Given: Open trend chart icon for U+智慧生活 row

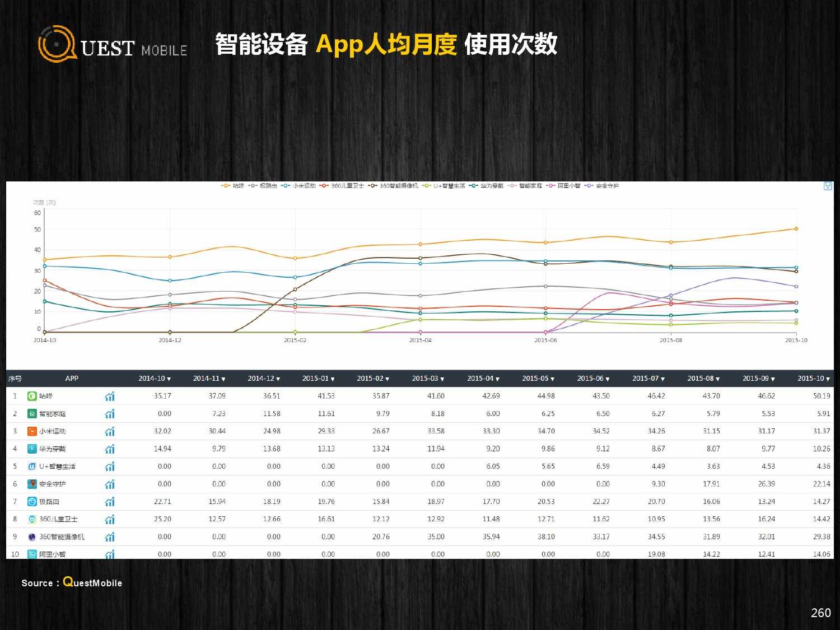Looking at the screenshot, I should click(x=110, y=466).
